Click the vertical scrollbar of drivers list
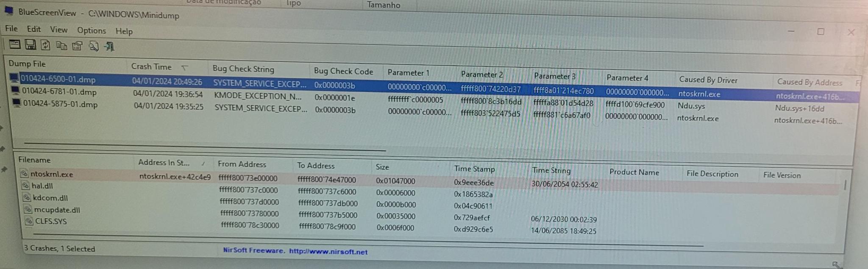 846,185
